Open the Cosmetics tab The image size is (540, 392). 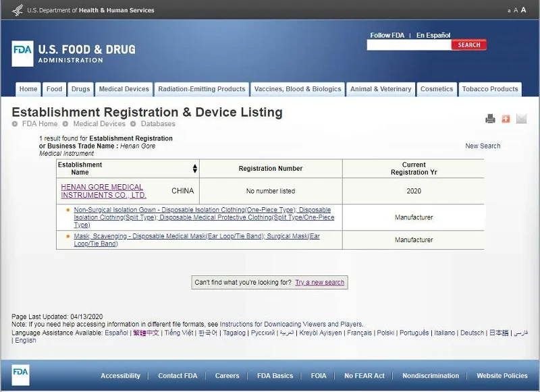pyautogui.click(x=437, y=89)
